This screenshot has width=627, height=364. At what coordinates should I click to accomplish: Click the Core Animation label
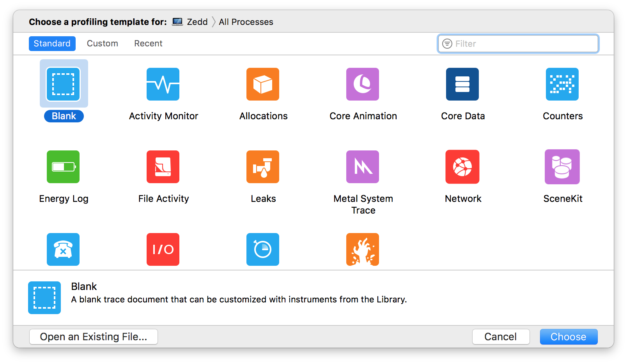click(363, 116)
